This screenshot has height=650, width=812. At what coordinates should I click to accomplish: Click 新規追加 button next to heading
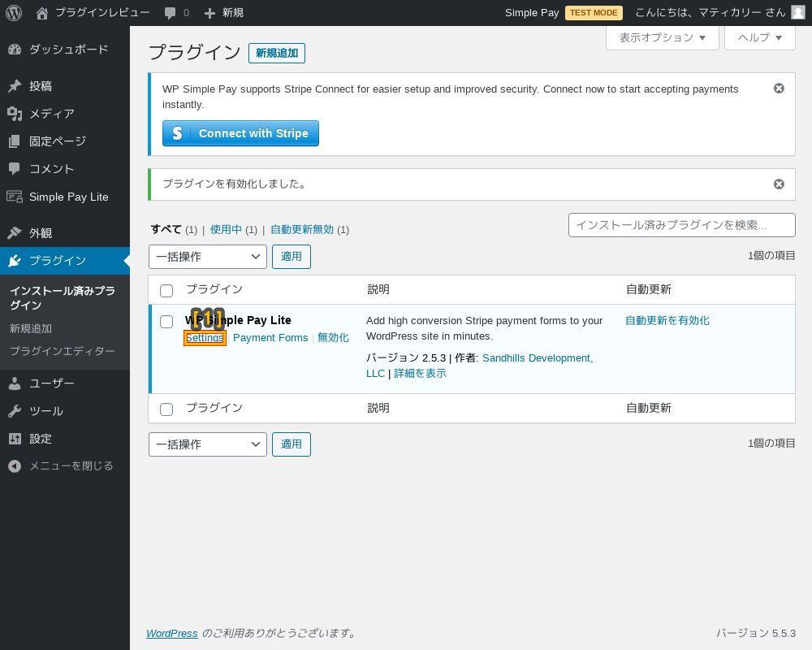point(277,53)
